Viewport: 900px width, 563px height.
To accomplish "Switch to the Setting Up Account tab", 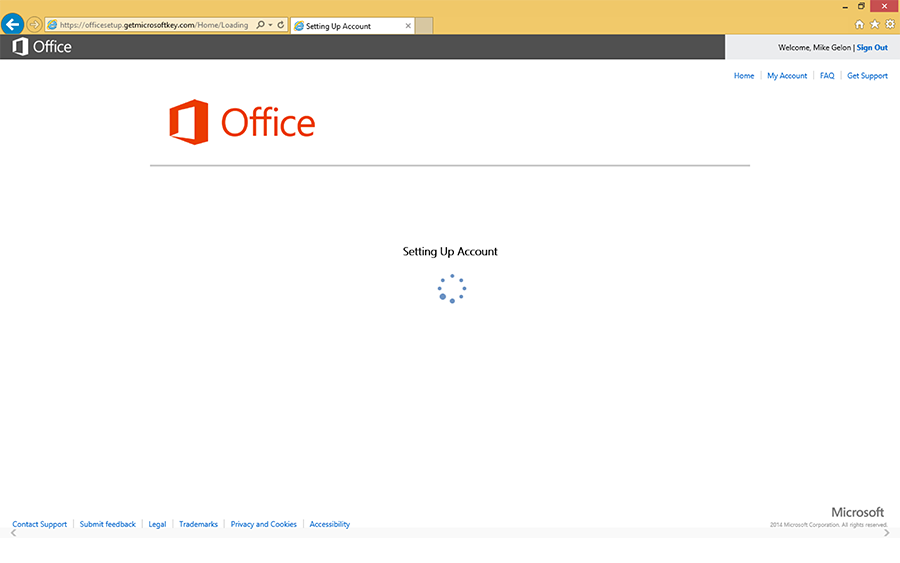I will pyautogui.click(x=352, y=26).
